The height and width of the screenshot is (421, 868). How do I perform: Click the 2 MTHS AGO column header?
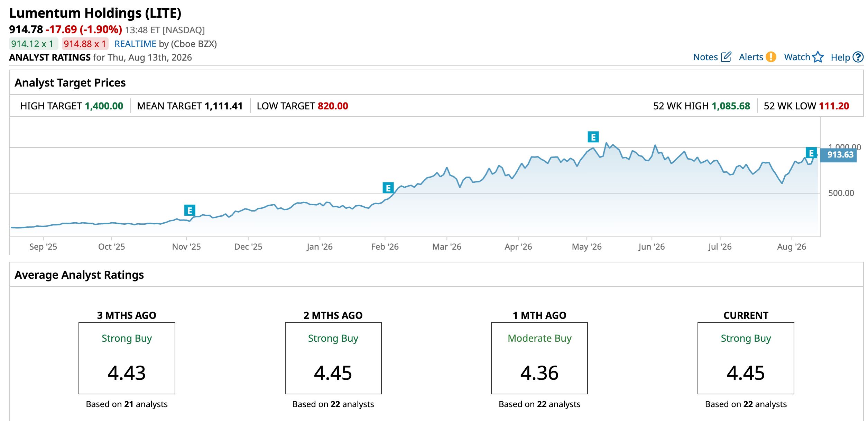point(333,315)
